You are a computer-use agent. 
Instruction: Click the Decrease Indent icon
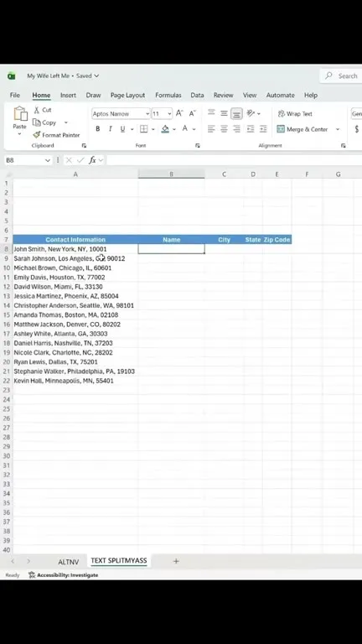pos(251,129)
